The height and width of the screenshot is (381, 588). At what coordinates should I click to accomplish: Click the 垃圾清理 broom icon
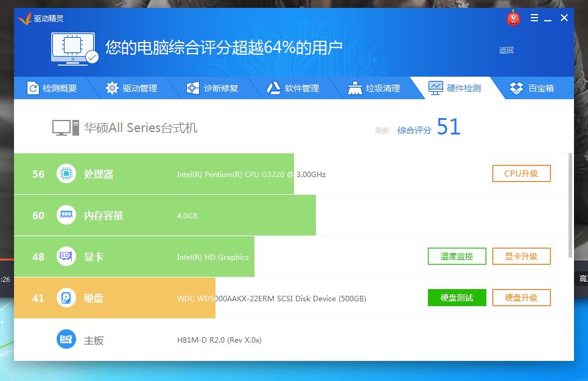[x=355, y=88]
